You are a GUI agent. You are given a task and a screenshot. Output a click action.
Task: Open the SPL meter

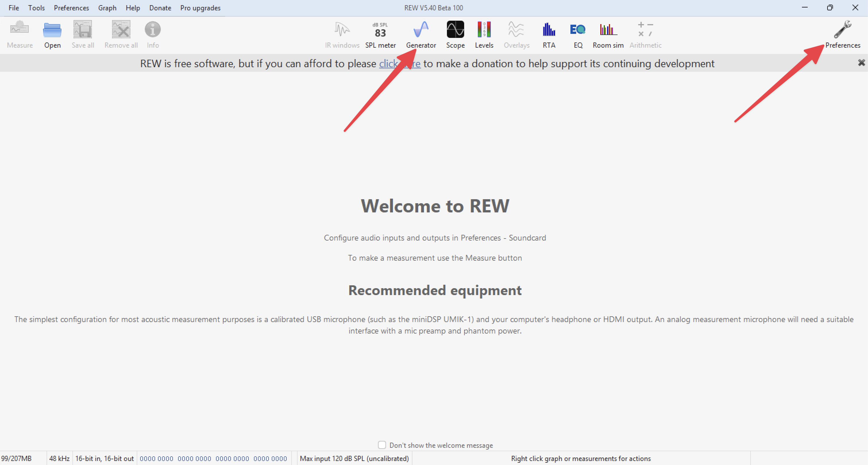click(380, 34)
